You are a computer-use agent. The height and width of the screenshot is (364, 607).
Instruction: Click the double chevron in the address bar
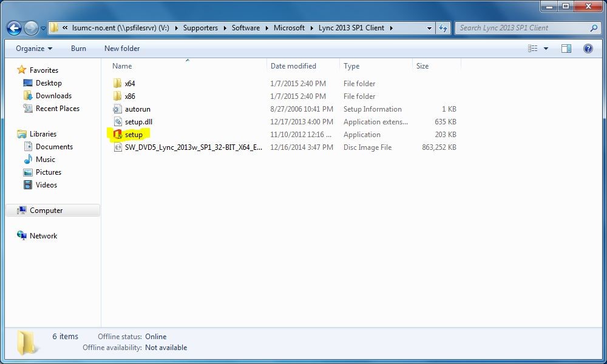pos(65,28)
